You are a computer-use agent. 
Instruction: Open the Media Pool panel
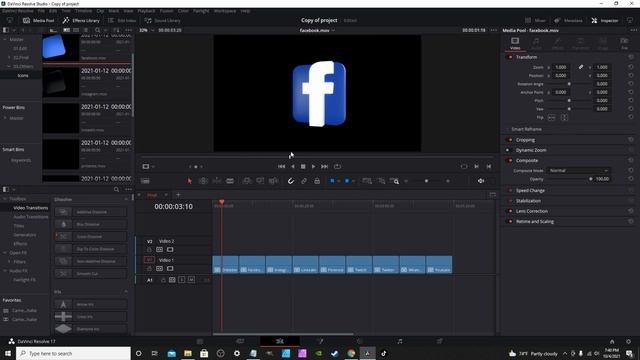38,20
